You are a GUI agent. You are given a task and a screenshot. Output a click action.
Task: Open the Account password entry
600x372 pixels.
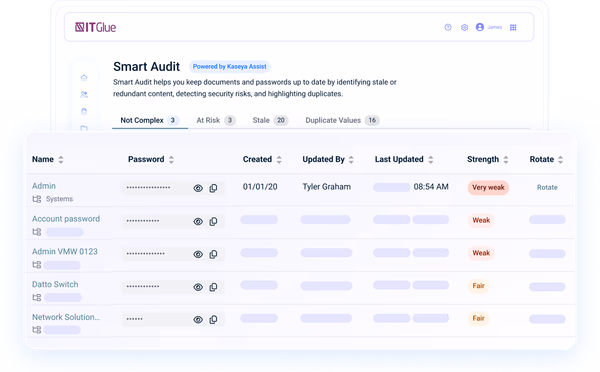point(66,219)
